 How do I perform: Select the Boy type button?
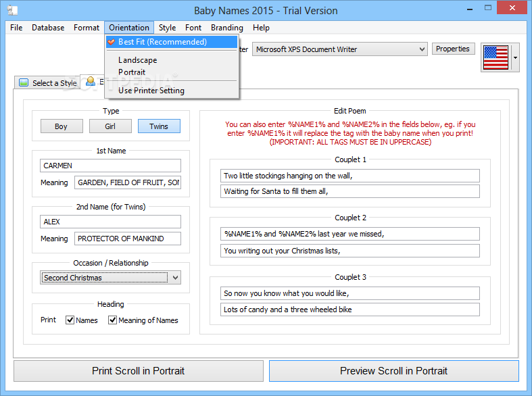point(61,126)
